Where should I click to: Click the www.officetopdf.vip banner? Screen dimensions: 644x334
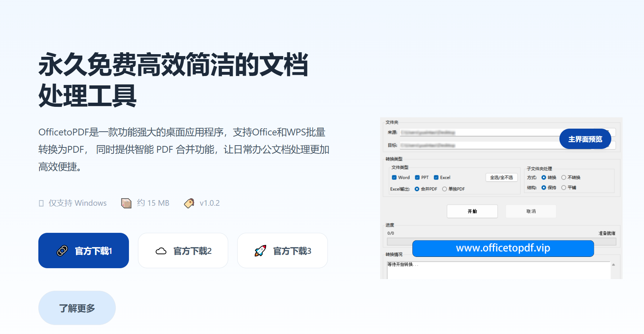point(503,248)
